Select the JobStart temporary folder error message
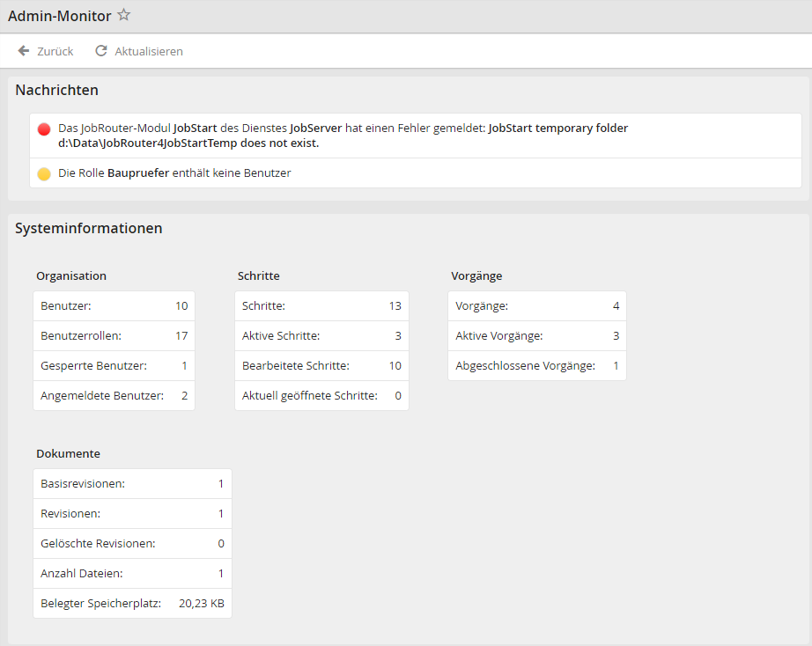 click(x=343, y=136)
